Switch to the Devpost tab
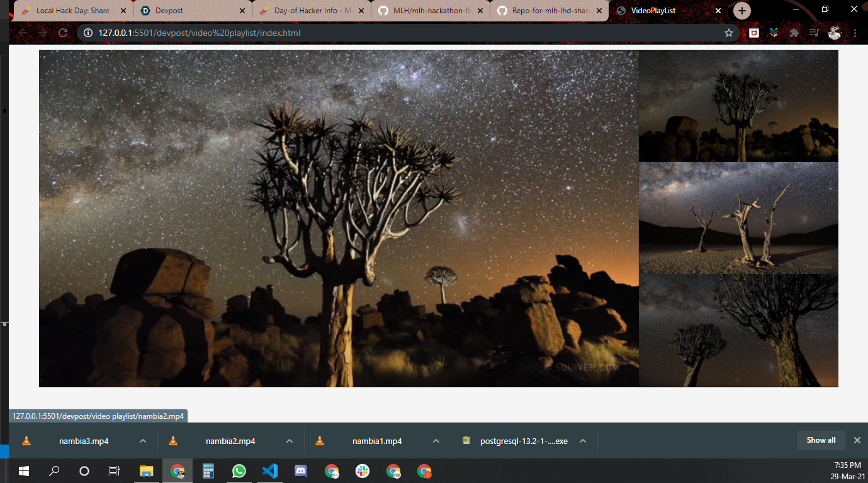This screenshot has width=868, height=483. pos(193,11)
